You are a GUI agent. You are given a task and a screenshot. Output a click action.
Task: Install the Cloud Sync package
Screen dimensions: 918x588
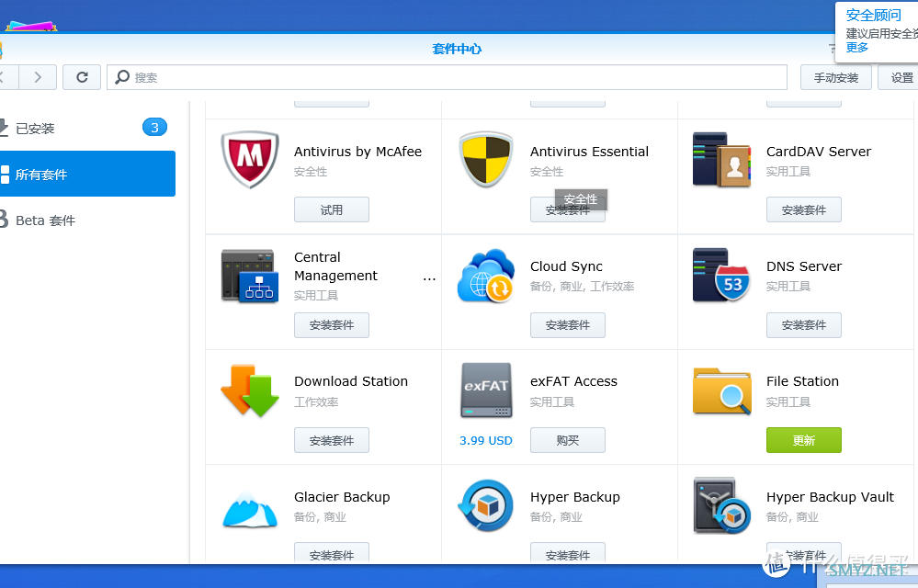point(568,324)
